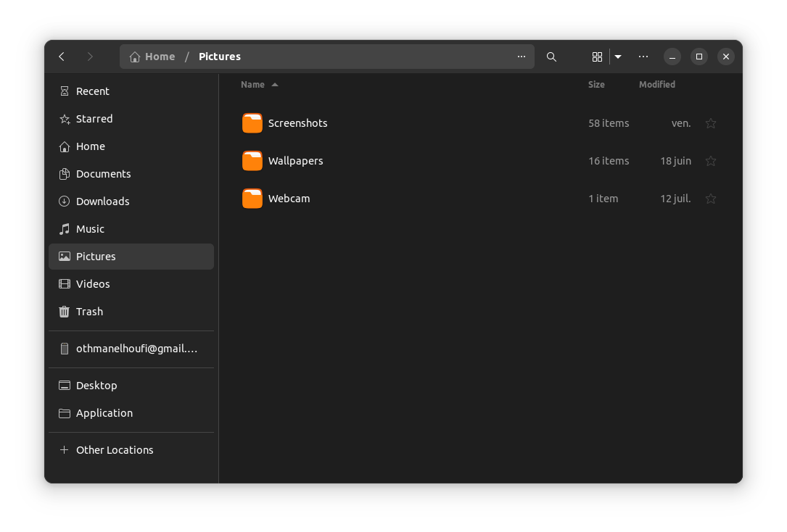Select Starred in the sidebar
The image size is (787, 532).
[94, 118]
